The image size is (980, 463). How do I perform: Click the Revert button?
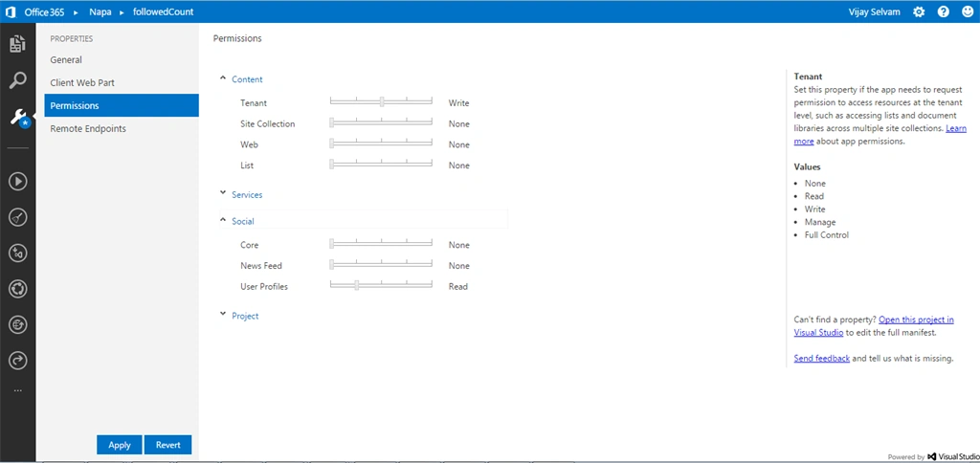[x=168, y=445]
